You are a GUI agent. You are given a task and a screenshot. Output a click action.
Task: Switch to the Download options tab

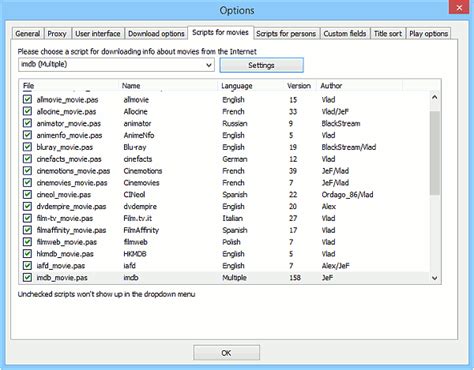coord(156,34)
